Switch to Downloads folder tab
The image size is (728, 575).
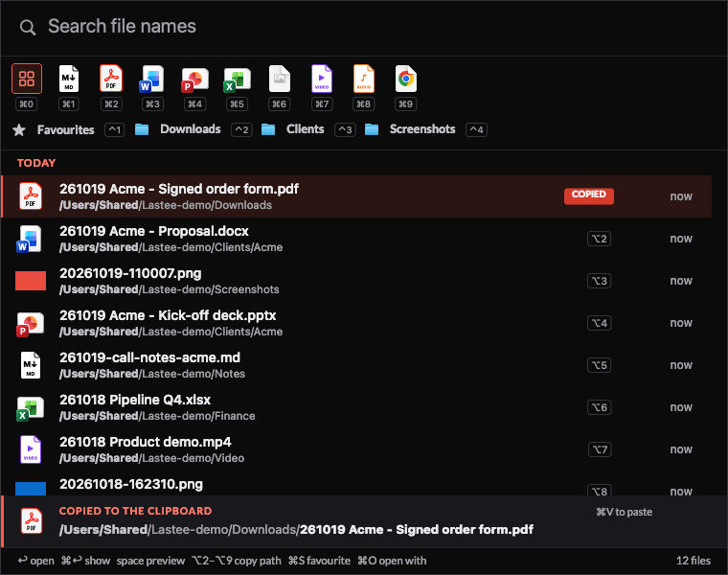[191, 129]
